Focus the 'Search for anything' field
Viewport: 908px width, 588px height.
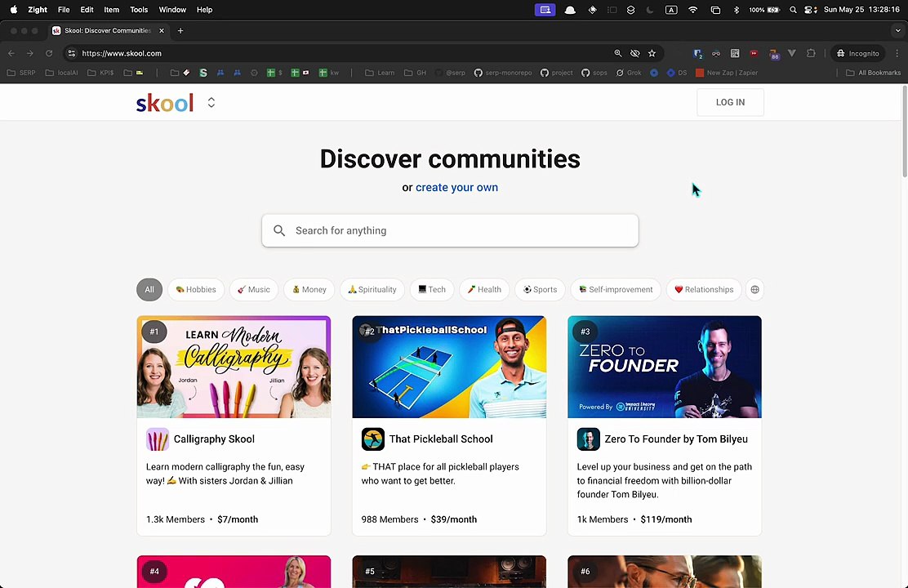pos(450,230)
